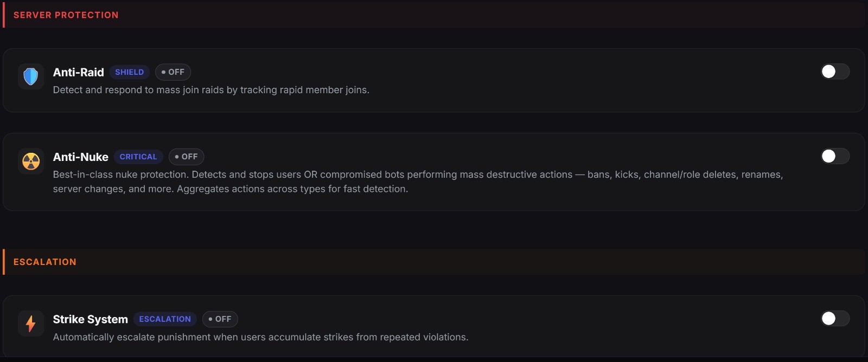
Task: Click the Anti-Raid description text
Action: tap(211, 90)
